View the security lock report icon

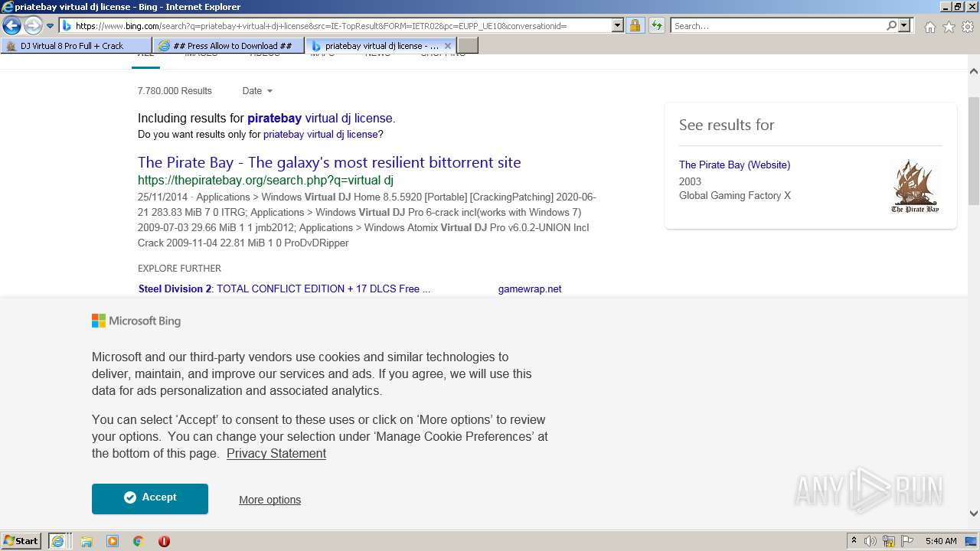coord(635,26)
